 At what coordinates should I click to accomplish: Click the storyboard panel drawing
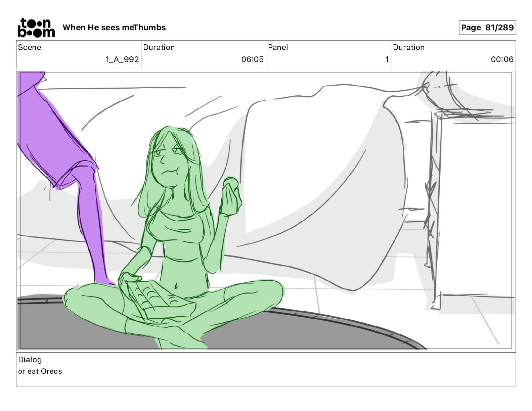tap(266, 210)
